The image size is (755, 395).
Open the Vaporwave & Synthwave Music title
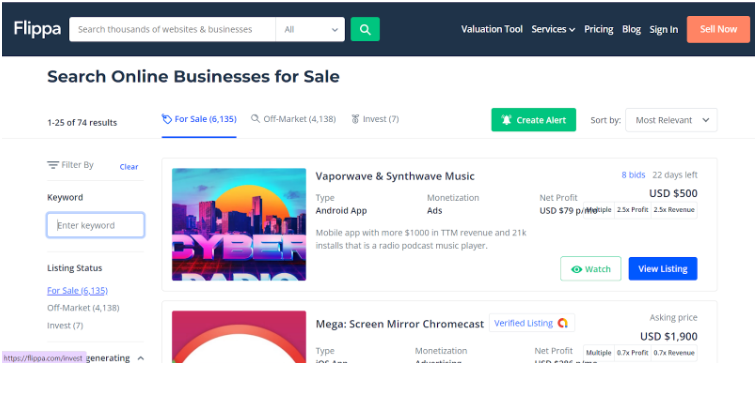click(395, 176)
